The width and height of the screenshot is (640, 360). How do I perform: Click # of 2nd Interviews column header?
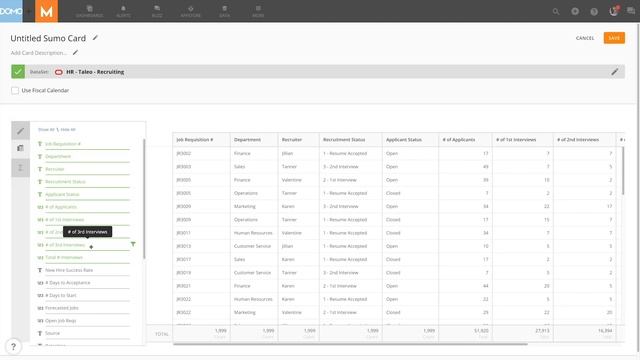(584, 140)
